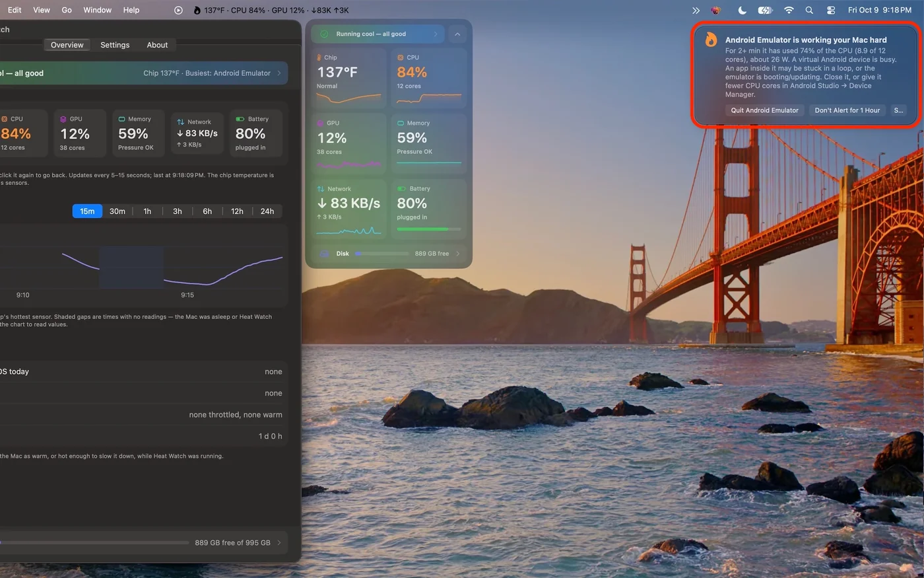
Task: Select the 12h chart range
Action: pos(237,211)
